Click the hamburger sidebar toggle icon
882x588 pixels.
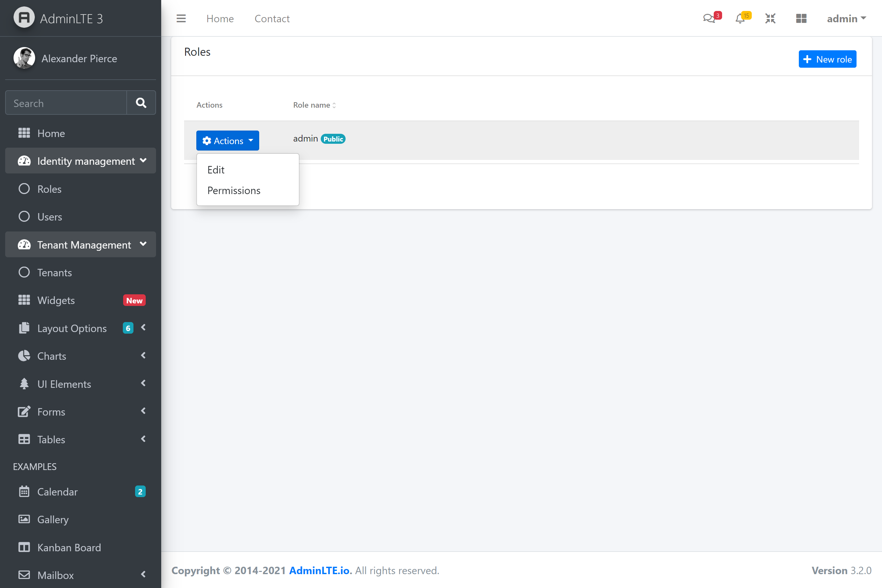(181, 18)
